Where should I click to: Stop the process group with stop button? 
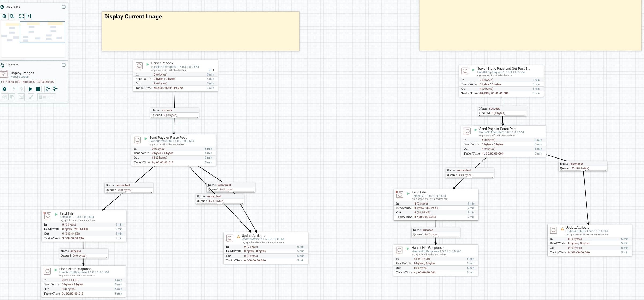[38, 89]
